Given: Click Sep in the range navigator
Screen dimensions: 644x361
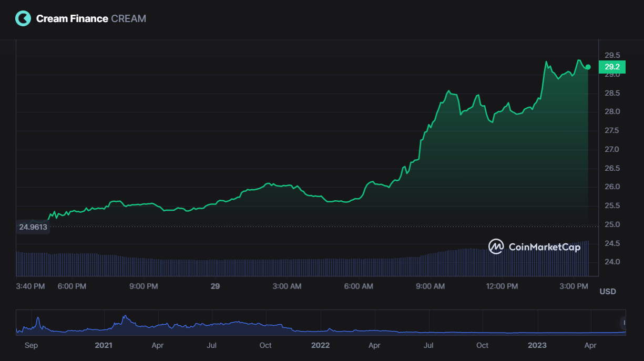Looking at the screenshot, I should [31, 345].
